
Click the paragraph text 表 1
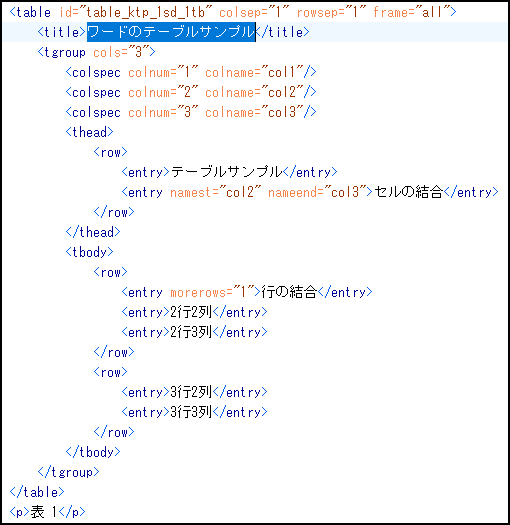click(44, 512)
